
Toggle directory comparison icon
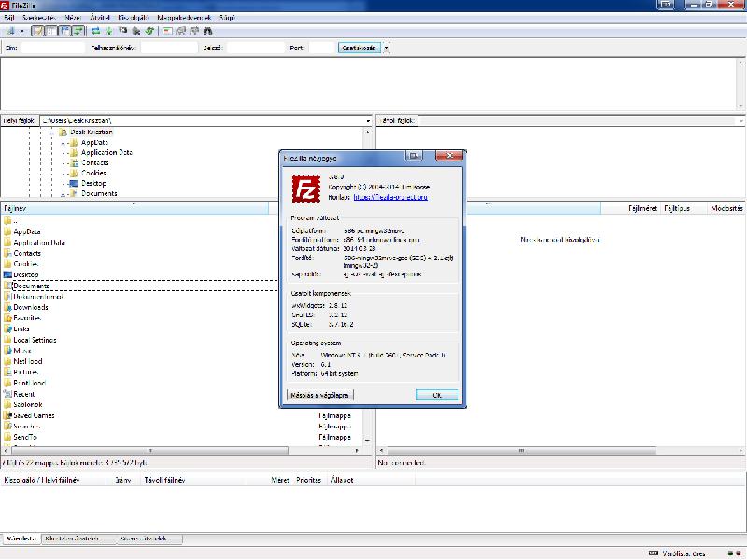[181, 32]
